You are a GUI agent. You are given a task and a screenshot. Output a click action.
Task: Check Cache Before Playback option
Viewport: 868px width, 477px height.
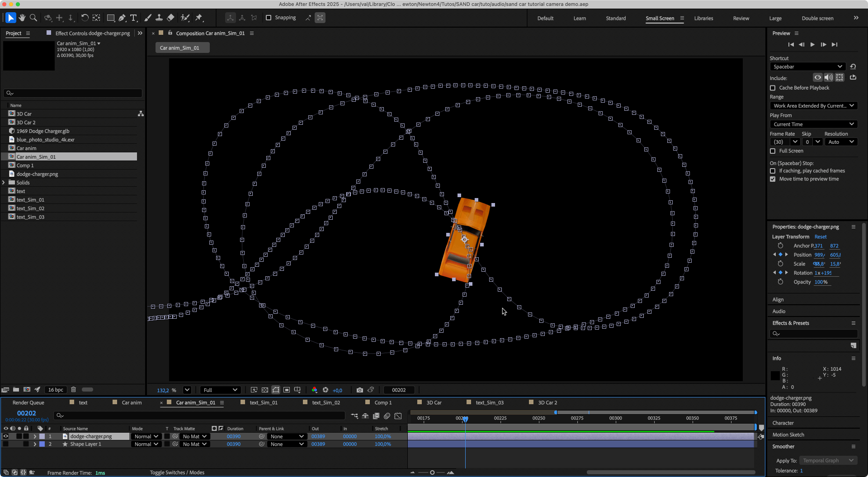[x=773, y=88]
